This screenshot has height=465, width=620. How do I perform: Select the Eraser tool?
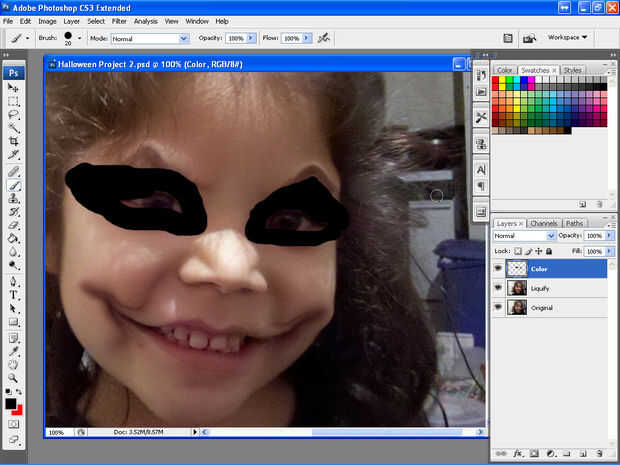13,225
